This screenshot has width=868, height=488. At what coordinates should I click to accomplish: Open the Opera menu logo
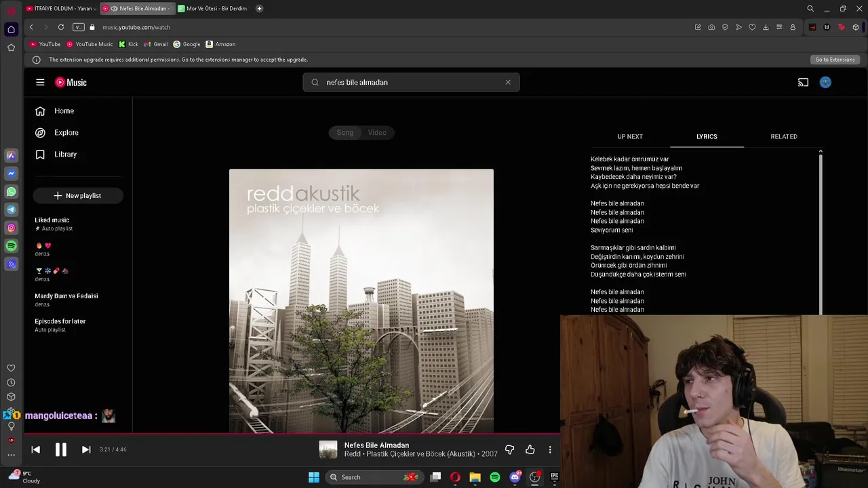[11, 9]
